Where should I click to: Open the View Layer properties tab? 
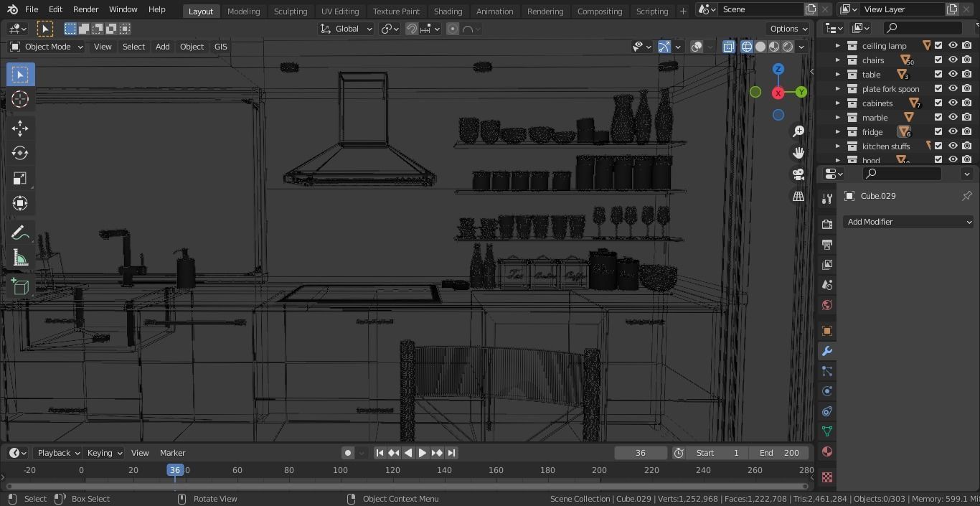pos(826,265)
